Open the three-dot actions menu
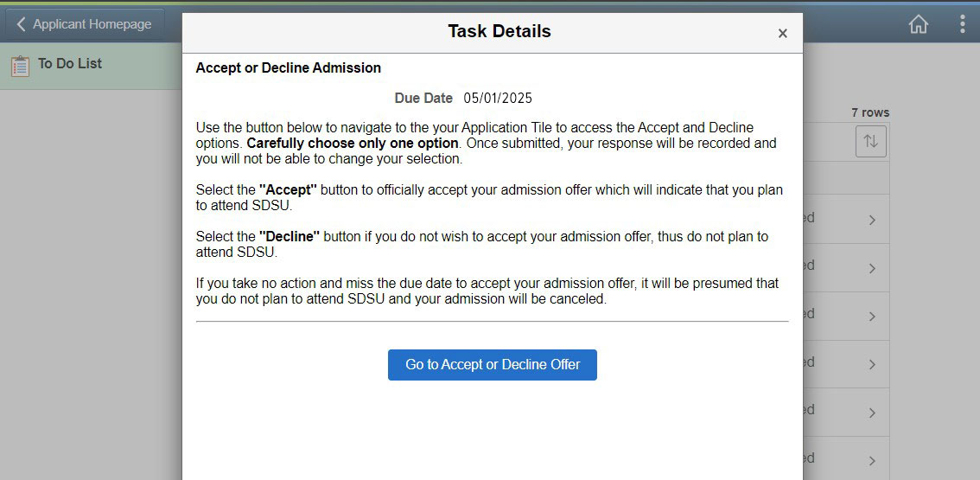This screenshot has height=480, width=980. point(963,24)
